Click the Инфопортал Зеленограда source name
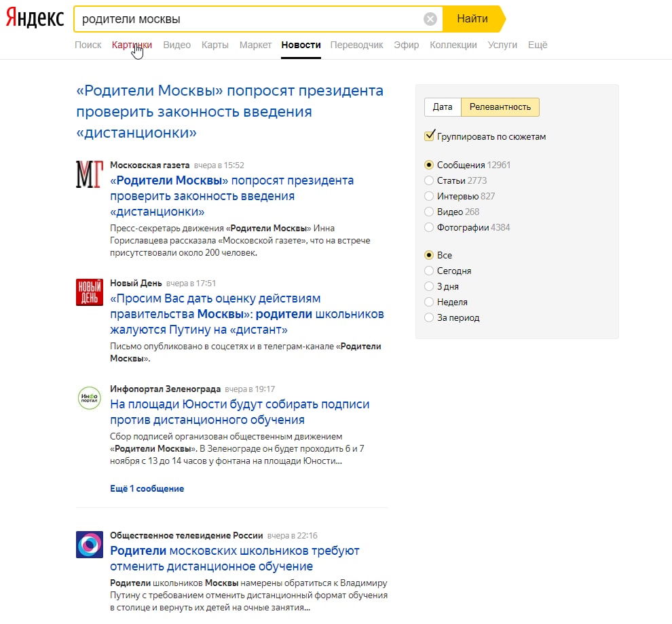This screenshot has height=624, width=672. 166,389
